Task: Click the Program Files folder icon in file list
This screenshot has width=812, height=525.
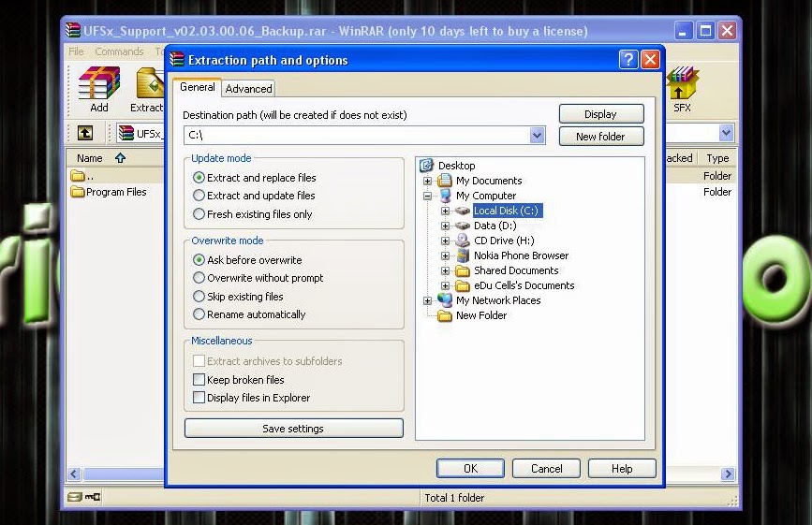Action: click(78, 192)
